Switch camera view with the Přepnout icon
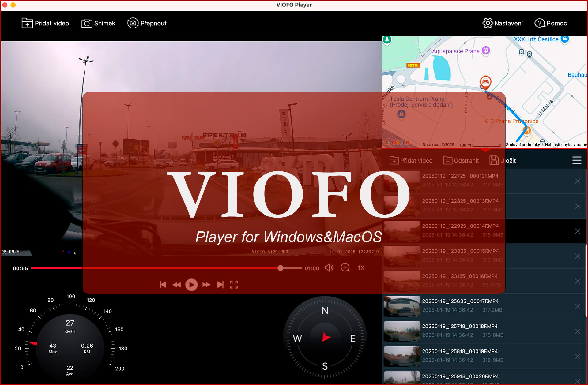Image resolution: width=588 pixels, height=385 pixels. [132, 23]
